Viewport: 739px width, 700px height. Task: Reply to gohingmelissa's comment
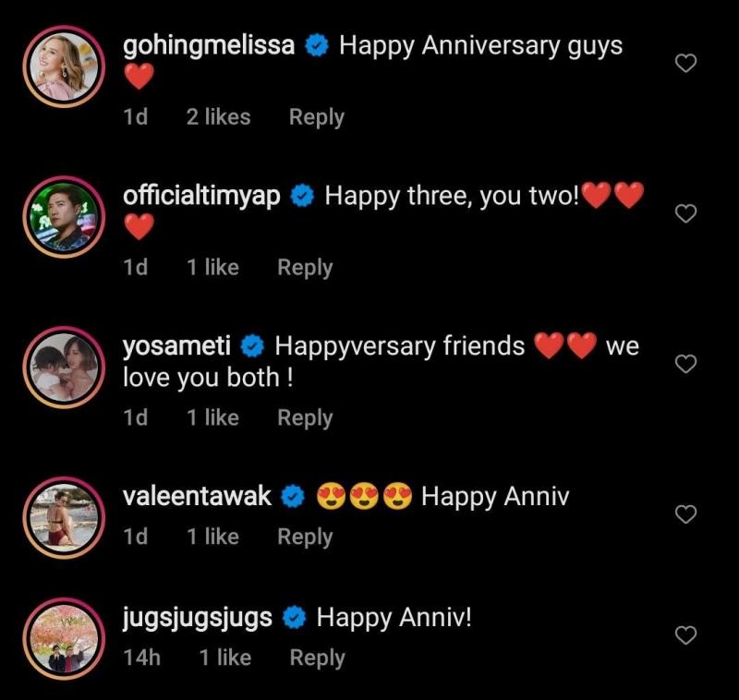(x=316, y=117)
